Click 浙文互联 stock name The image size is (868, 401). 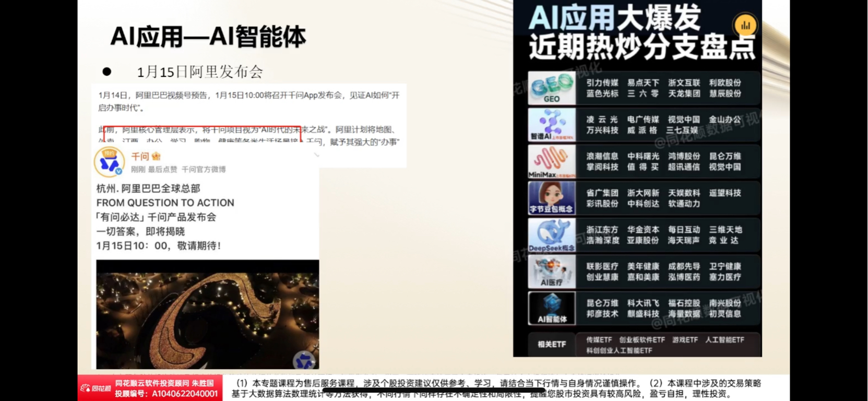click(684, 83)
